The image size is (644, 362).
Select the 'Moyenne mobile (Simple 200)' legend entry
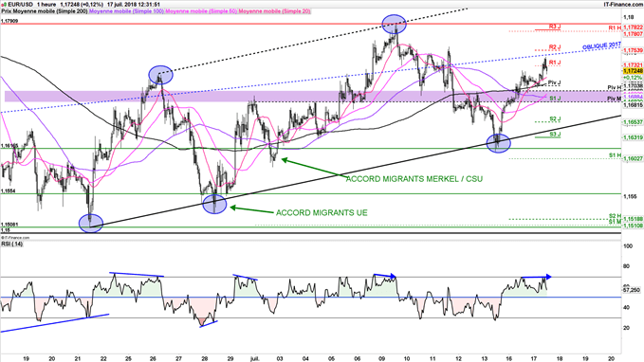tap(49, 11)
